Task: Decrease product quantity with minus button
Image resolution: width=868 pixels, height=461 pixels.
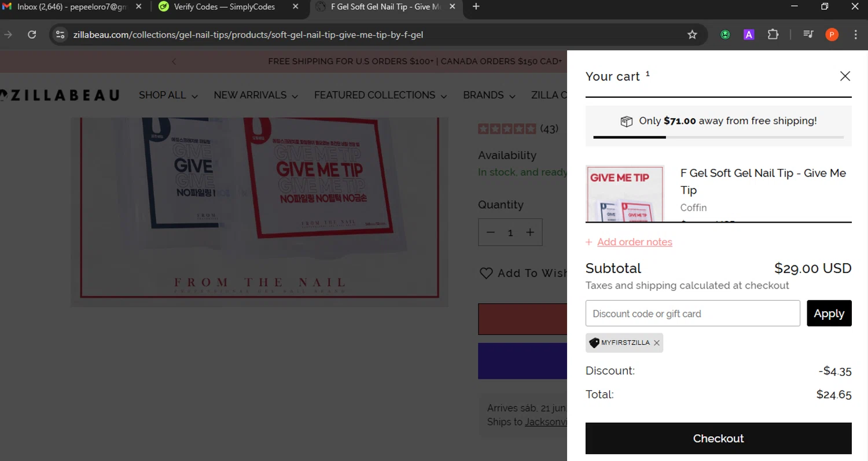Action: [491, 233]
